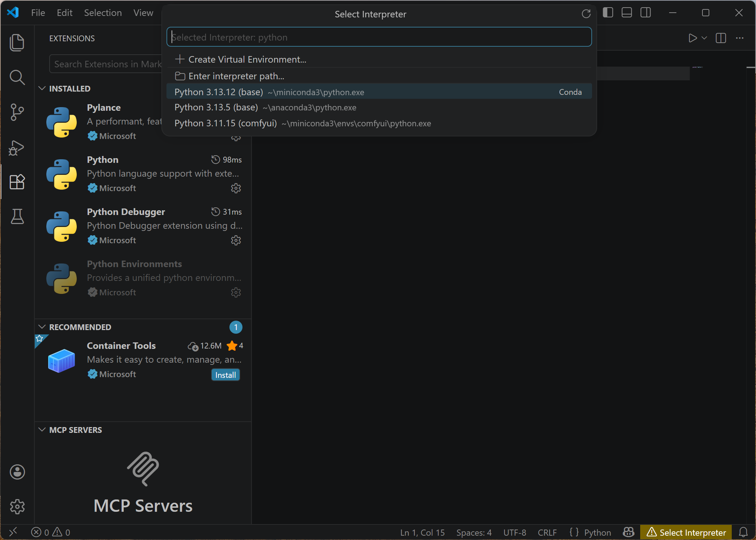The image size is (756, 540).
Task: Change CRLF end of line sequence
Action: (x=547, y=532)
